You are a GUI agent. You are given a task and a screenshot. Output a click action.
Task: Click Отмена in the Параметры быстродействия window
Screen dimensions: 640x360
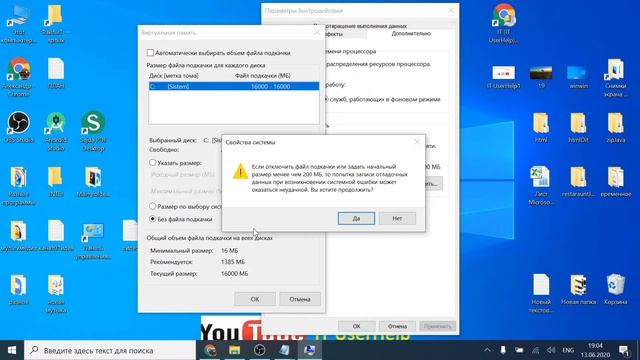[x=397, y=326]
